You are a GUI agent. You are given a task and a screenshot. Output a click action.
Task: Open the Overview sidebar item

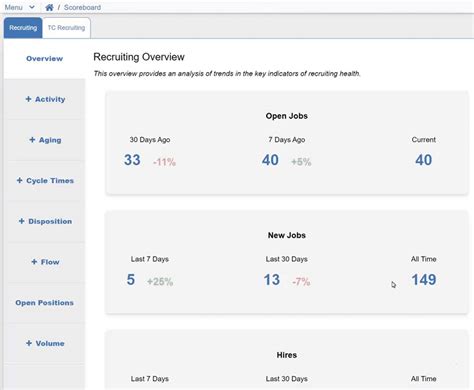(44, 58)
